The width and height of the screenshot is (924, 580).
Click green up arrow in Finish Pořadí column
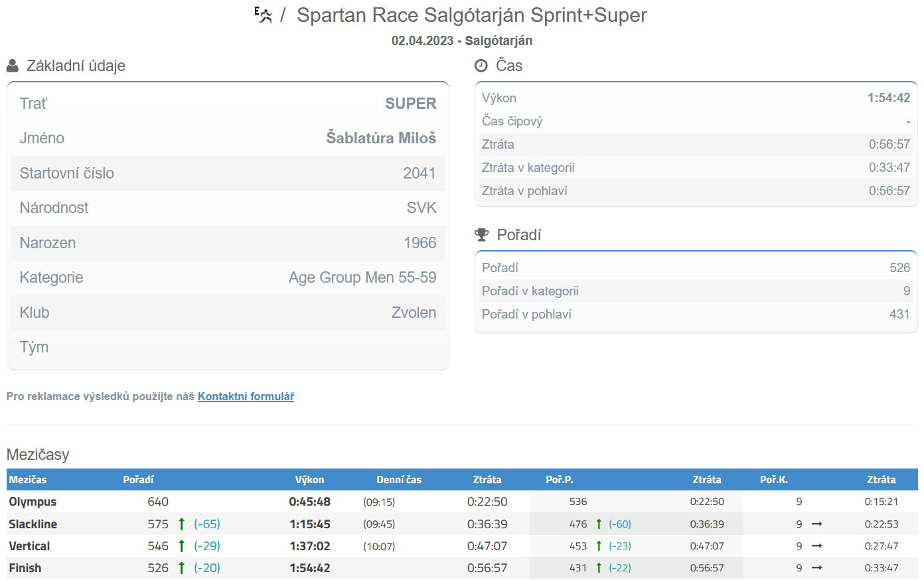coord(181,567)
